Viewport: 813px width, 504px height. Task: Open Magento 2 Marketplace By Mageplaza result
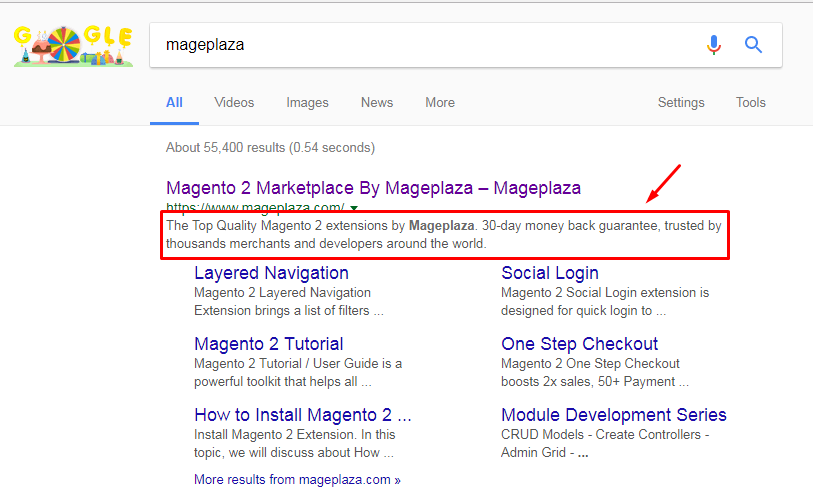pyautogui.click(x=373, y=188)
